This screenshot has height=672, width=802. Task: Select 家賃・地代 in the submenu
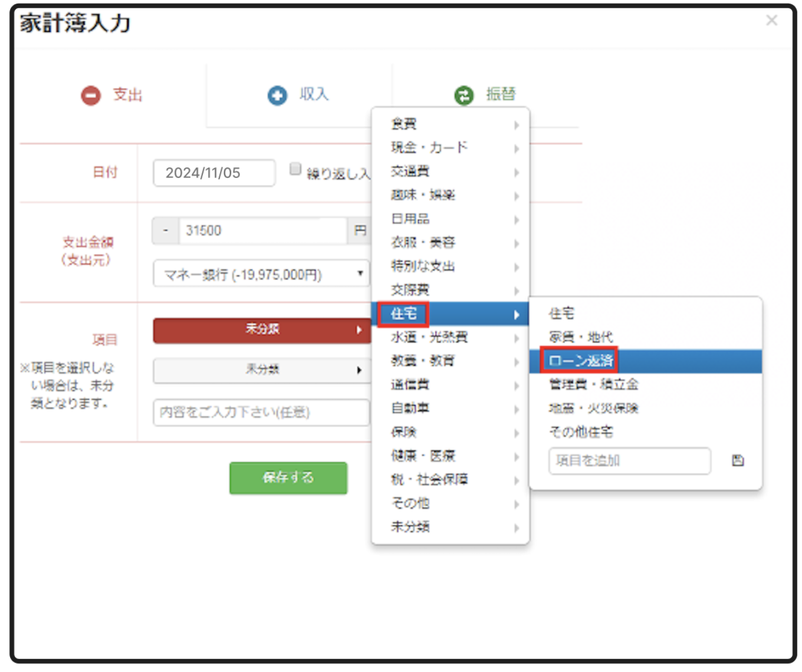coord(646,337)
